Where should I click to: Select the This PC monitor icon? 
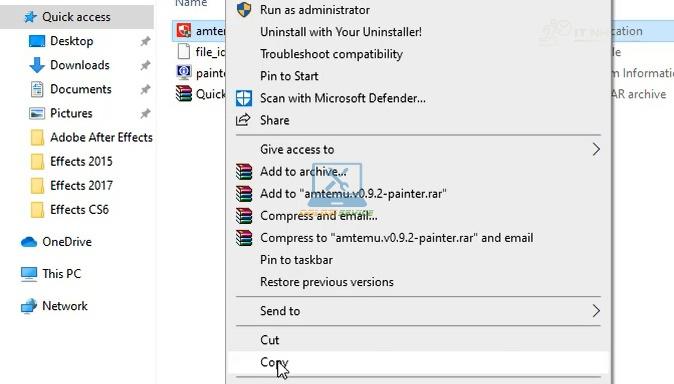click(x=29, y=274)
